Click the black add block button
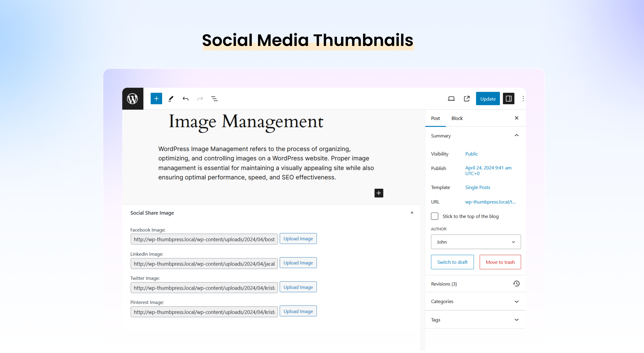This screenshot has width=644, height=353. pyautogui.click(x=379, y=193)
